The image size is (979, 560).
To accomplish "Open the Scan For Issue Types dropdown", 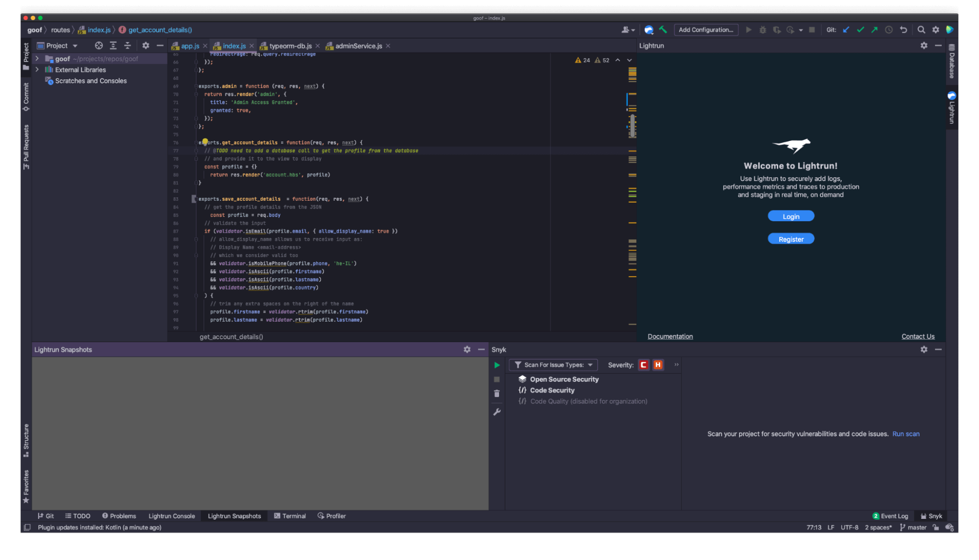I will pyautogui.click(x=553, y=365).
